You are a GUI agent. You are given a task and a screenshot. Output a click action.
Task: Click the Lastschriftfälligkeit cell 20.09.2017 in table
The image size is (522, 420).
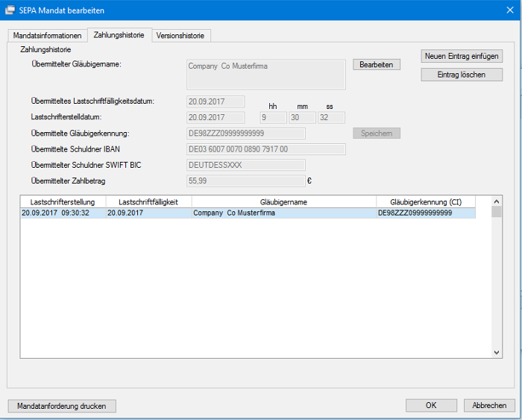click(149, 213)
